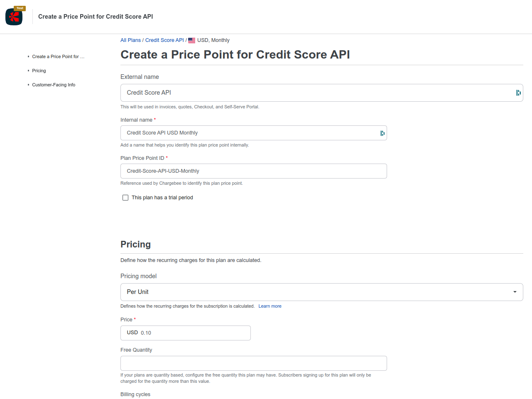Click into the Internal name field
The height and width of the screenshot is (399, 532).
coord(249,133)
